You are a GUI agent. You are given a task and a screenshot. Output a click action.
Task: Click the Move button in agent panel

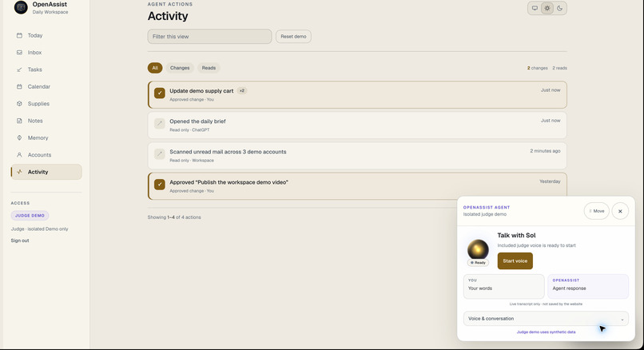(597, 211)
